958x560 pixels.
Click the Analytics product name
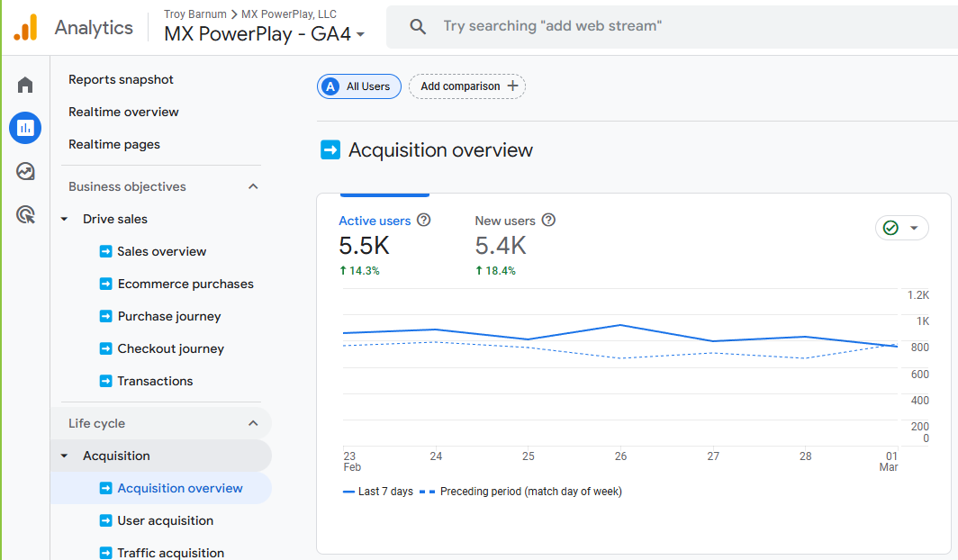94,28
